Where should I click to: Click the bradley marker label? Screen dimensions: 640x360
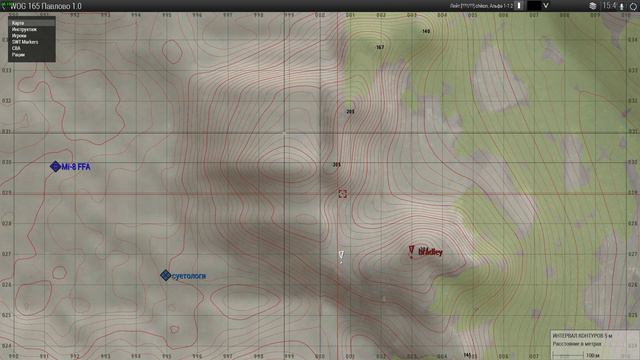click(x=431, y=252)
